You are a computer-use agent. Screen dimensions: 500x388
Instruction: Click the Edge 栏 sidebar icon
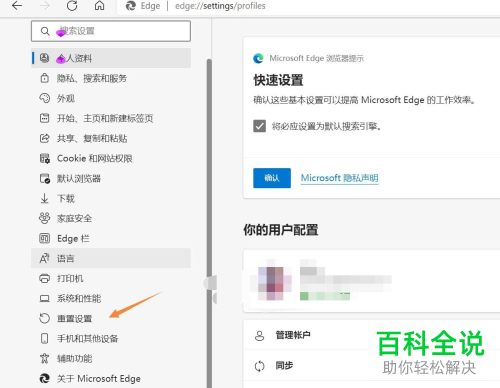tap(45, 238)
